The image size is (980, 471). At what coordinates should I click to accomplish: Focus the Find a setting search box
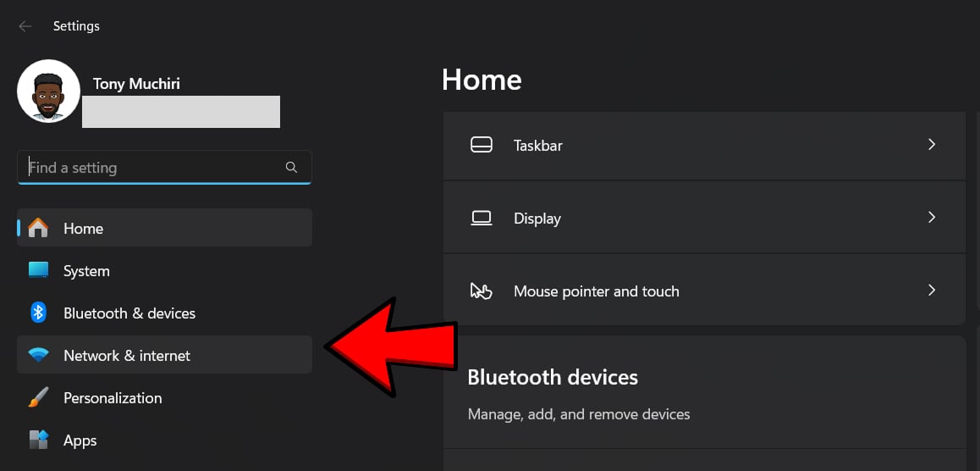164,168
